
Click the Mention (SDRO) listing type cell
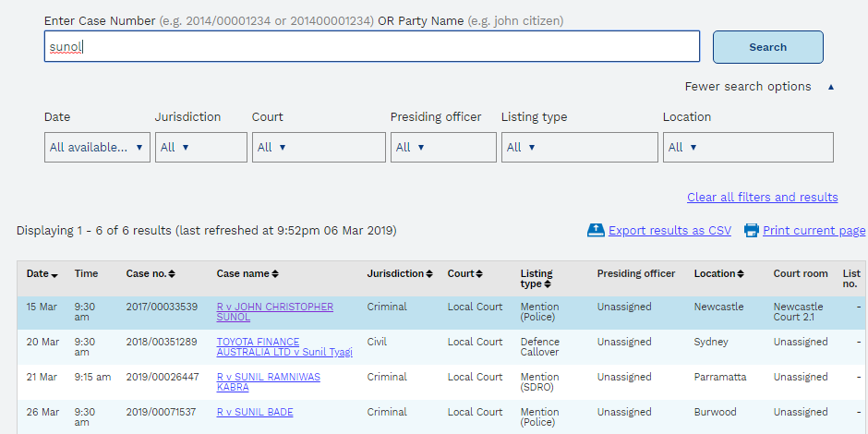pos(540,382)
